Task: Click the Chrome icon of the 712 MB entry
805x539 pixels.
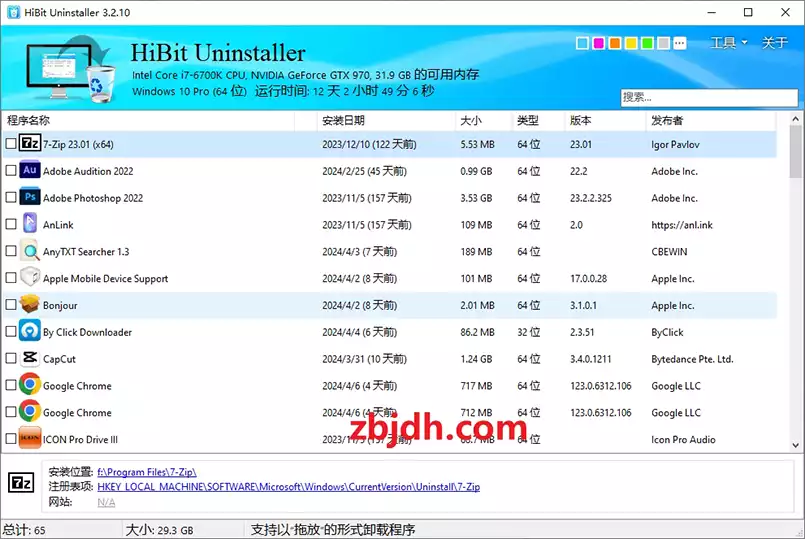Action: coord(30,412)
